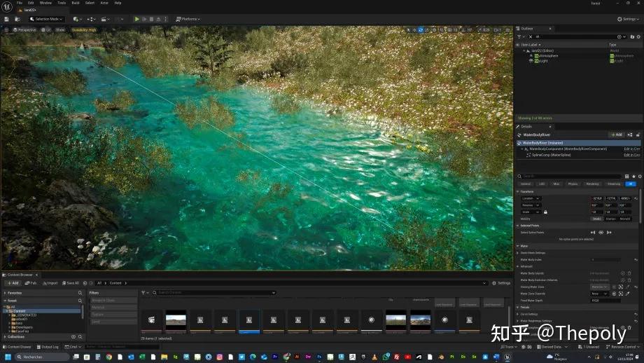Open the Build menu
The height and width of the screenshot is (363, 644).
pyautogui.click(x=76, y=3)
